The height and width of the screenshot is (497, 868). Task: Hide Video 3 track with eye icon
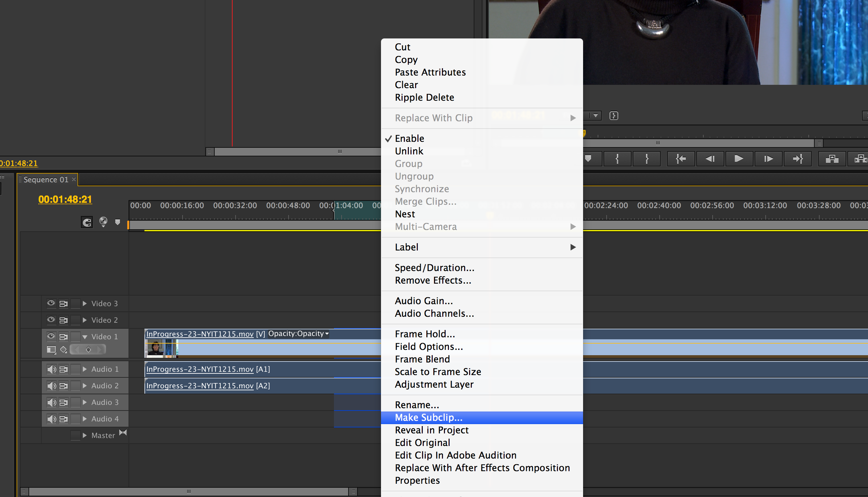[x=51, y=303]
